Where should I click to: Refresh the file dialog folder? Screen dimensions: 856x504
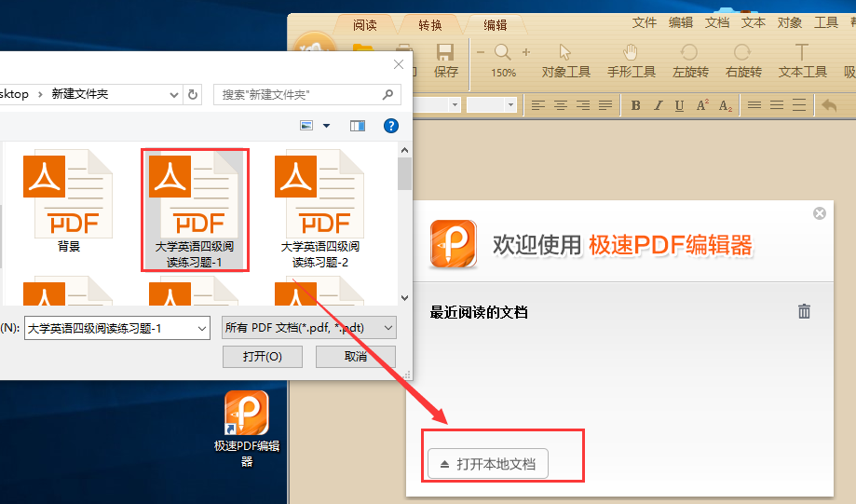pyautogui.click(x=193, y=94)
